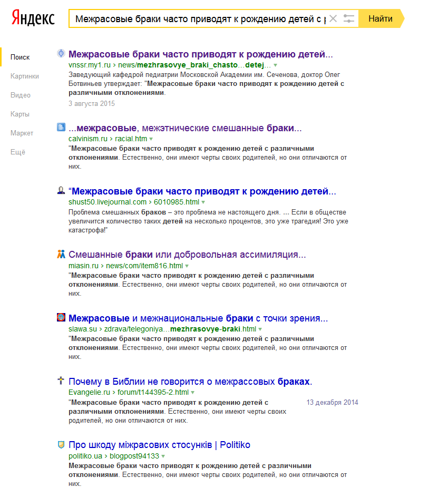
Task: Click the politiko.ua domain link
Action: pos(85,456)
